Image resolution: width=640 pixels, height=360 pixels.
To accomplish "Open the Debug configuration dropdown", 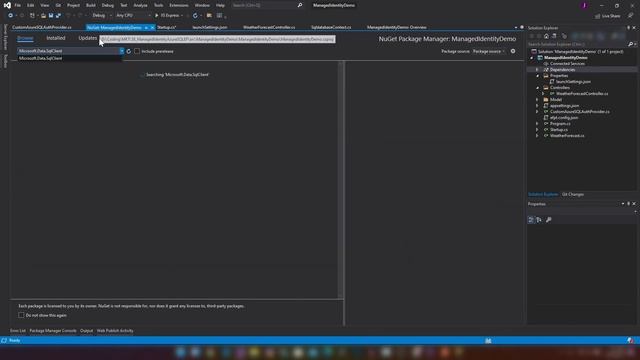I will (x=102, y=16).
